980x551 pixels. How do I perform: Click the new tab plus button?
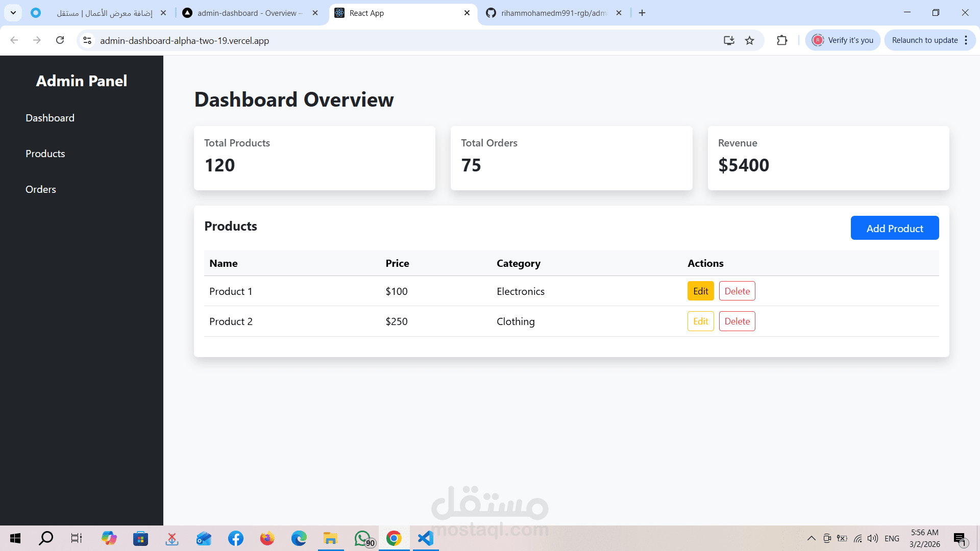pos(642,13)
